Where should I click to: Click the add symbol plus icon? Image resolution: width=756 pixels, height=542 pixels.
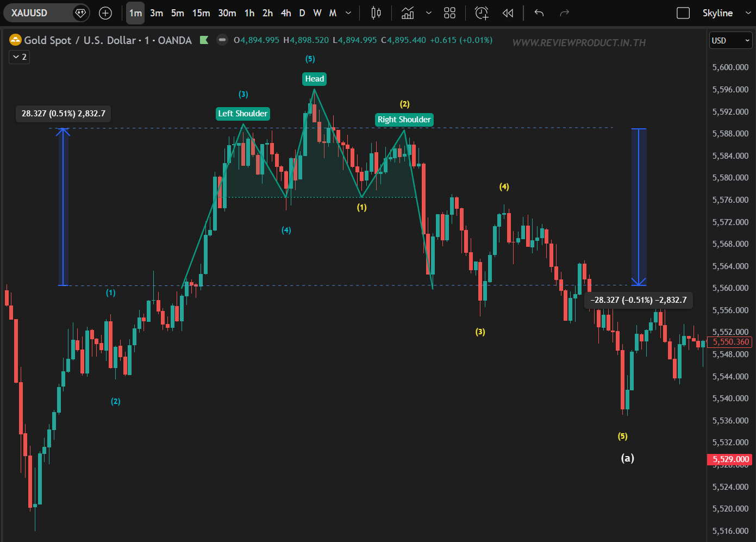(x=105, y=13)
